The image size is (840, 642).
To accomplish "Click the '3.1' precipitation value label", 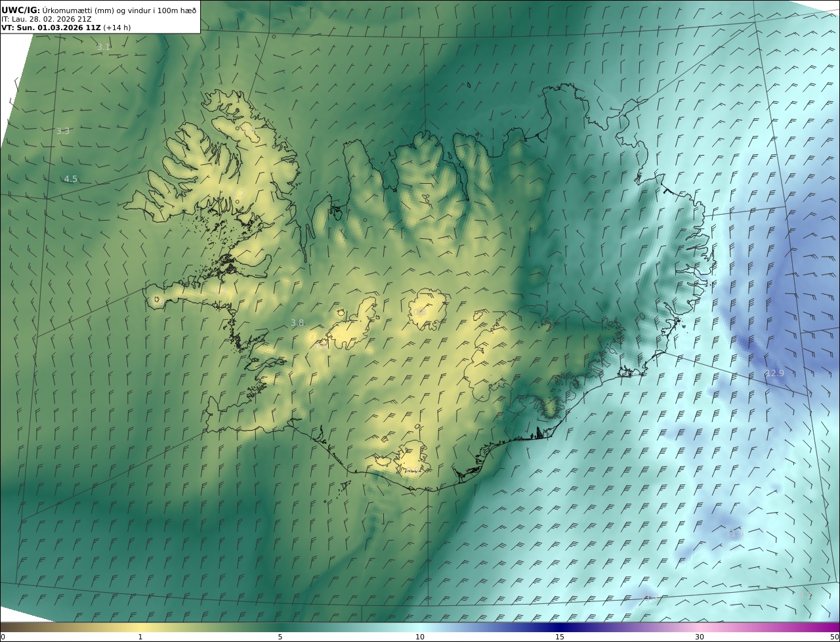I will tap(104, 47).
